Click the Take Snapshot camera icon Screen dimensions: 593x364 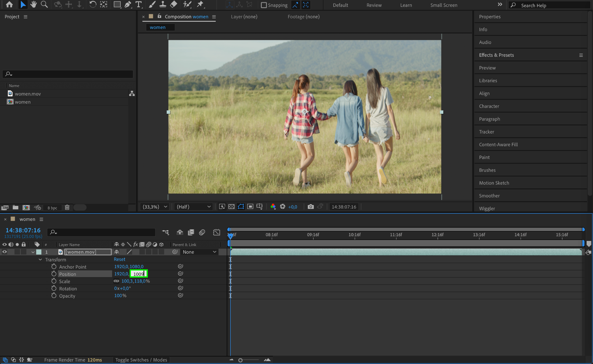pyautogui.click(x=311, y=206)
